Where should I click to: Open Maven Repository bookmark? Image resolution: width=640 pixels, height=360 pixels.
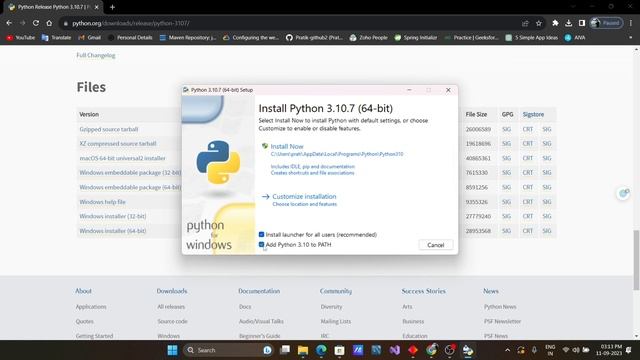tap(188, 38)
